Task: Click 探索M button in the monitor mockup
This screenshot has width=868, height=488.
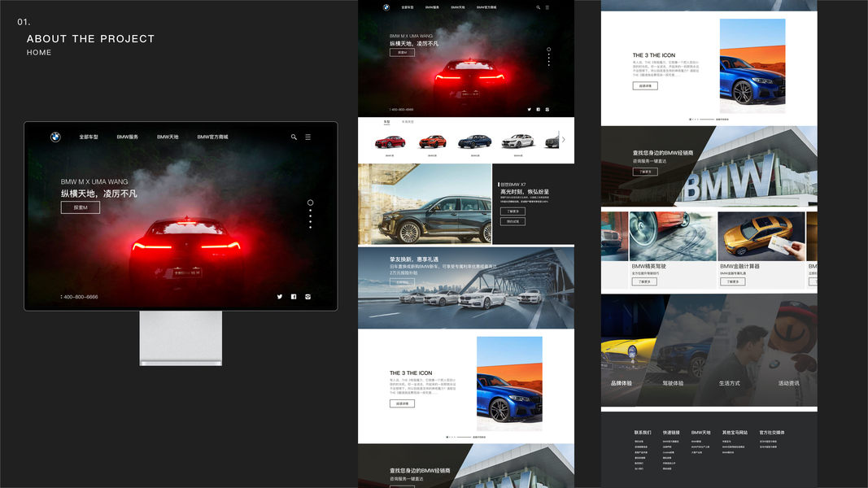Action: (81, 207)
